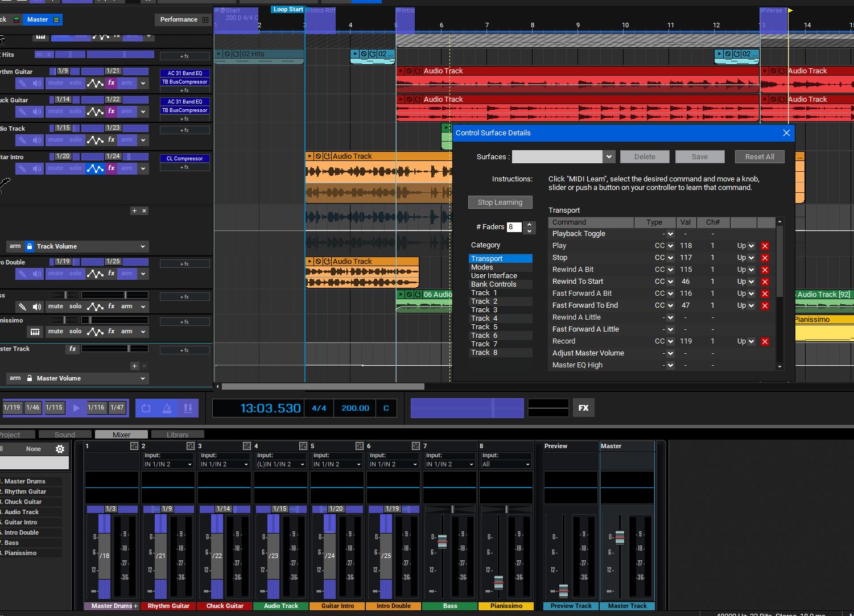Open the Master Volume automation dropdown

pyautogui.click(x=143, y=378)
